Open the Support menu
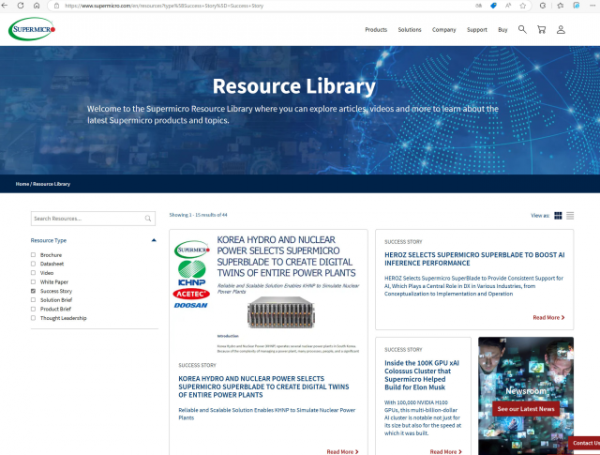 (x=477, y=29)
